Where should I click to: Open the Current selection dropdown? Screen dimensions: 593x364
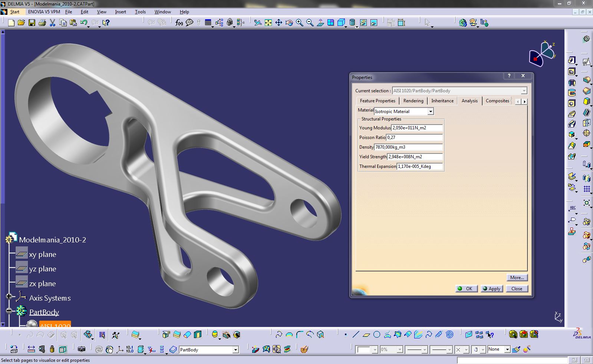pos(524,91)
